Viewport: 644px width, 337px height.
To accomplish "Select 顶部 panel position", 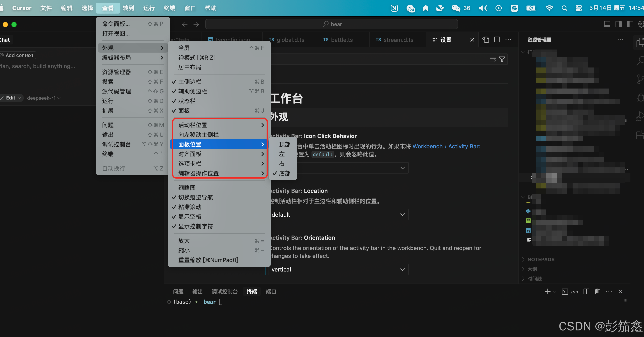I will tap(285, 144).
